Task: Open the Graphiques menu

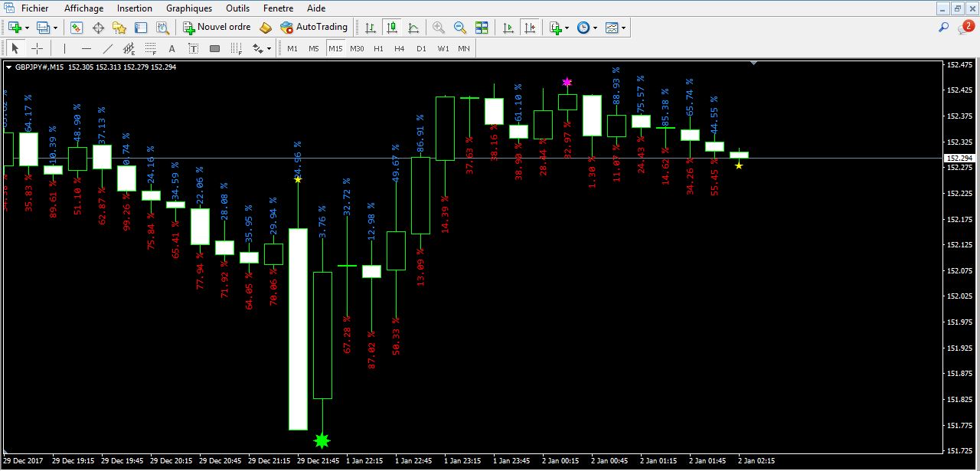Action: (x=189, y=8)
